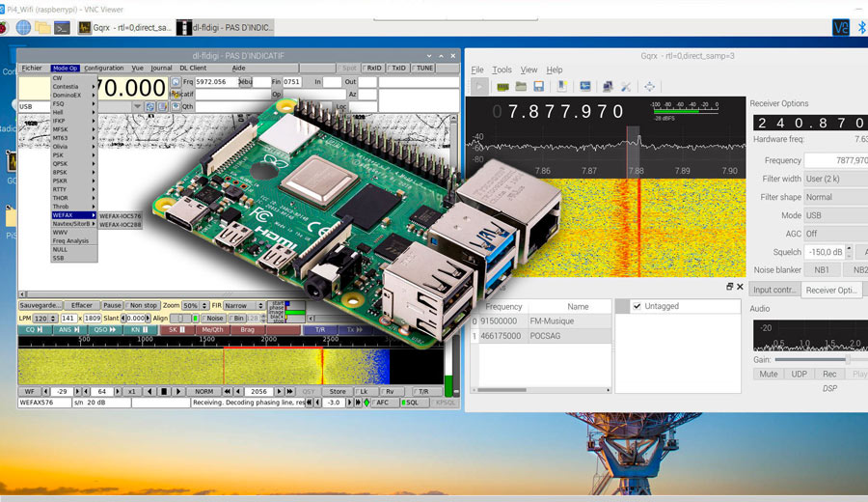Select WEFAX-IOC288 submenu entry

pos(121,224)
